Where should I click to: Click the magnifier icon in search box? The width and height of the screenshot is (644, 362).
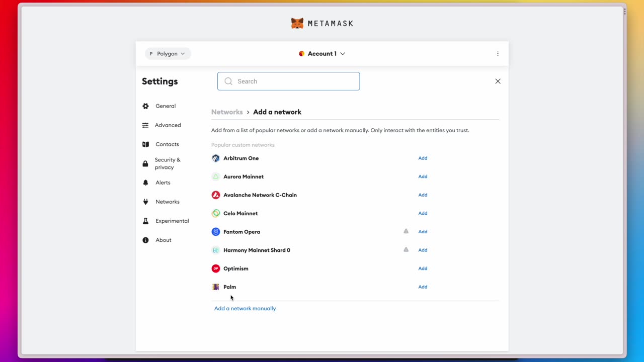pyautogui.click(x=228, y=81)
